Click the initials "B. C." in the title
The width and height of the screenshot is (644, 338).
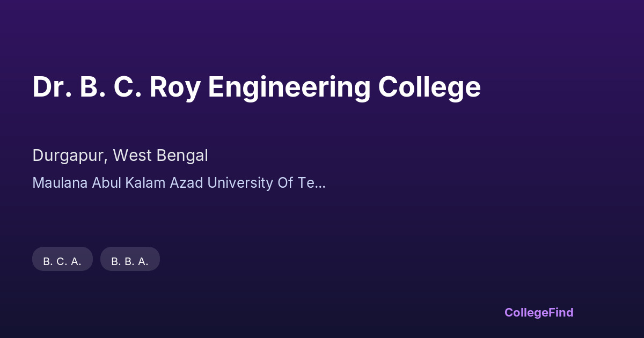tap(110, 87)
